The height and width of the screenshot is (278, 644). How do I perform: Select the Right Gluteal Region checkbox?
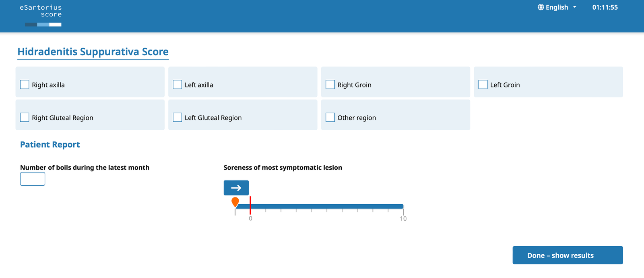pos(25,117)
